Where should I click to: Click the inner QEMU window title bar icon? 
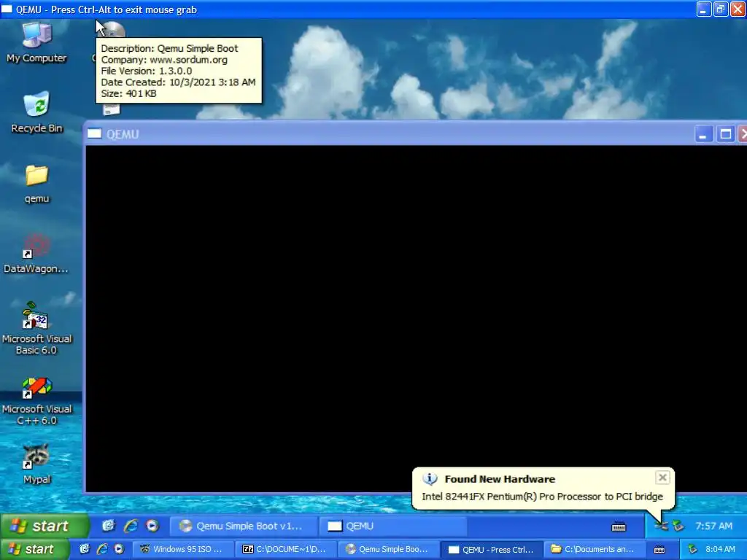coord(94,134)
